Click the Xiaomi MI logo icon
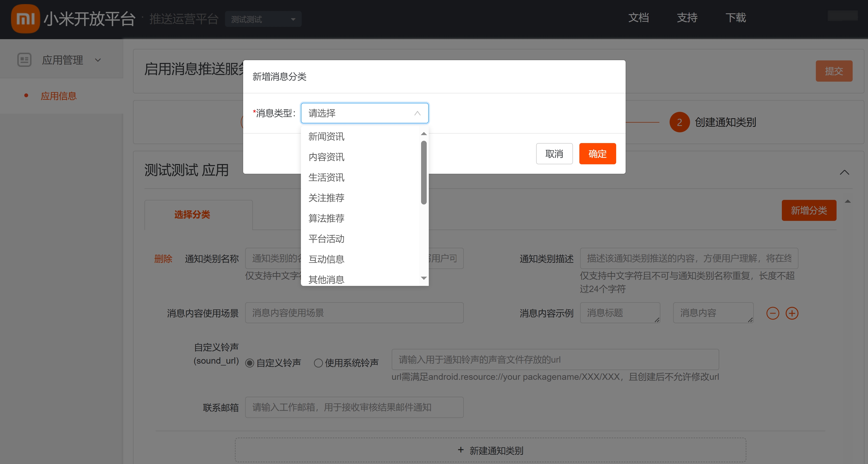This screenshot has height=464, width=868. point(25,18)
